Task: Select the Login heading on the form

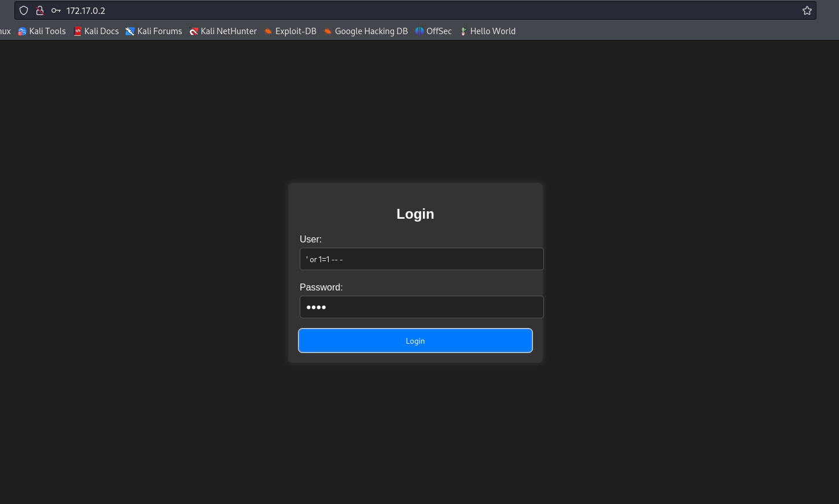Action: (x=415, y=214)
